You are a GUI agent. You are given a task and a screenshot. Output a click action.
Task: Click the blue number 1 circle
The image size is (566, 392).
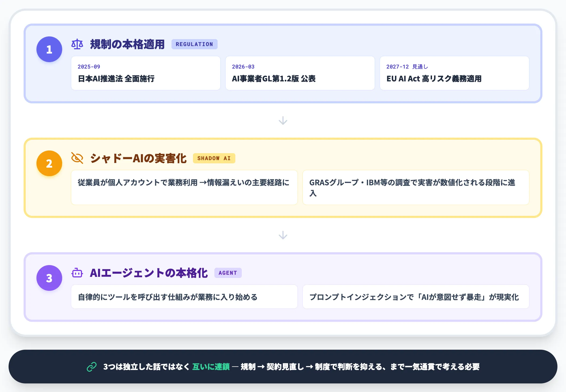click(49, 49)
